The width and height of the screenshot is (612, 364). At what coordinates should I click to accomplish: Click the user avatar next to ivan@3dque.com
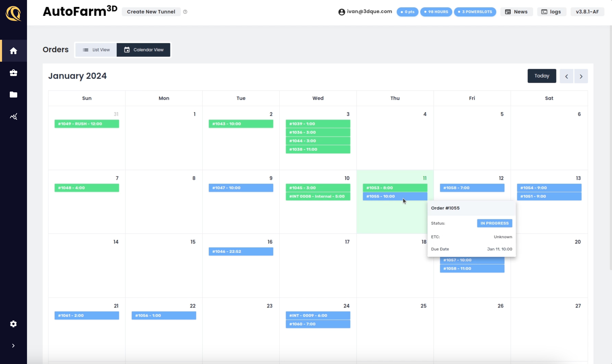pyautogui.click(x=341, y=12)
